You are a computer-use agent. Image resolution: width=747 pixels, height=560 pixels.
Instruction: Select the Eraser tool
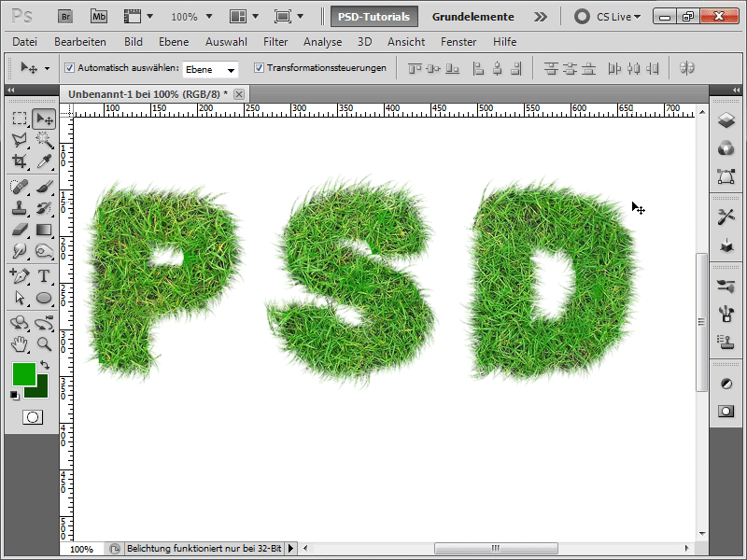(x=20, y=230)
